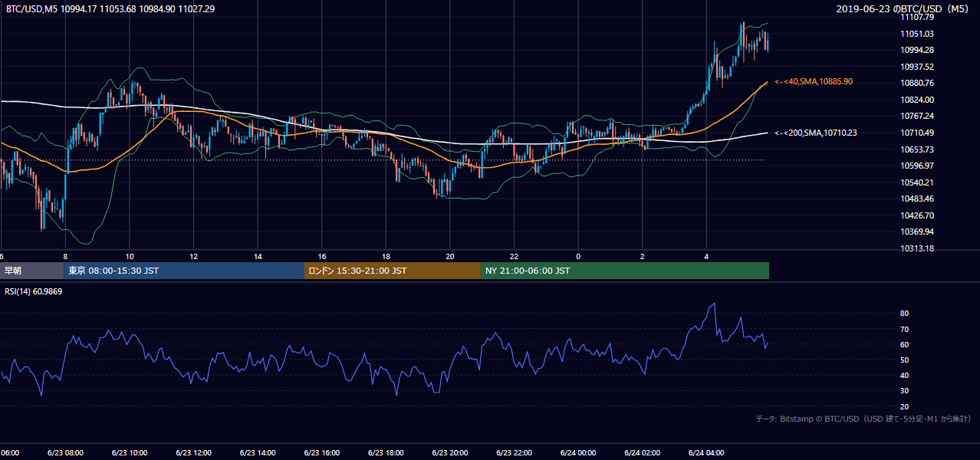Click the 6/23 12:00 time label
Screen dimensions: 980x460
tap(192, 453)
